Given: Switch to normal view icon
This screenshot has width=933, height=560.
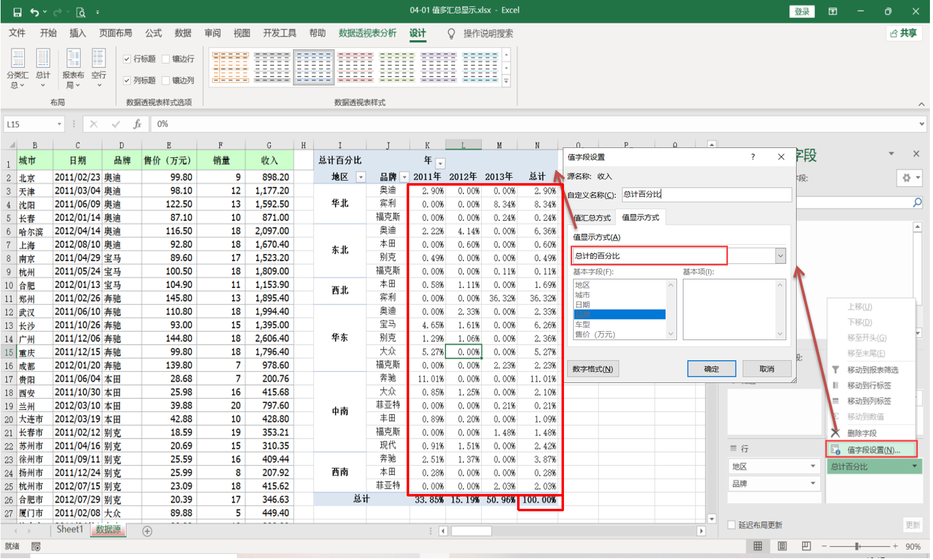Looking at the screenshot, I should 758,546.
